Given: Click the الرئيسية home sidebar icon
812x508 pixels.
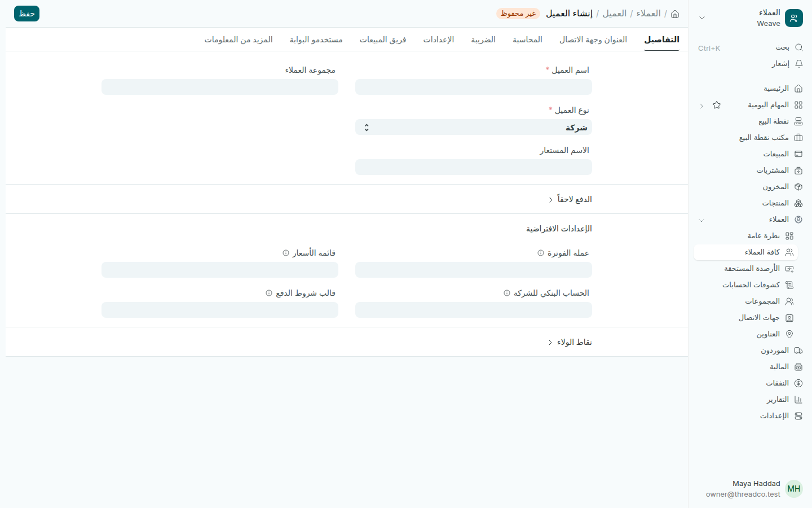Looking at the screenshot, I should pos(798,89).
